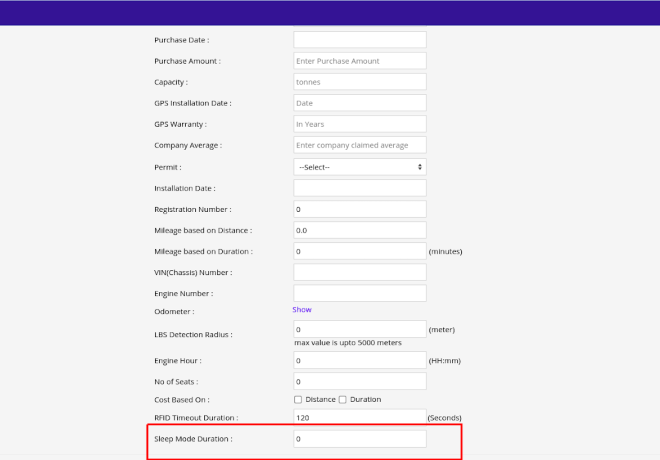The image size is (660, 460).
Task: Click Mileage based on Duration field
Action: tap(360, 251)
